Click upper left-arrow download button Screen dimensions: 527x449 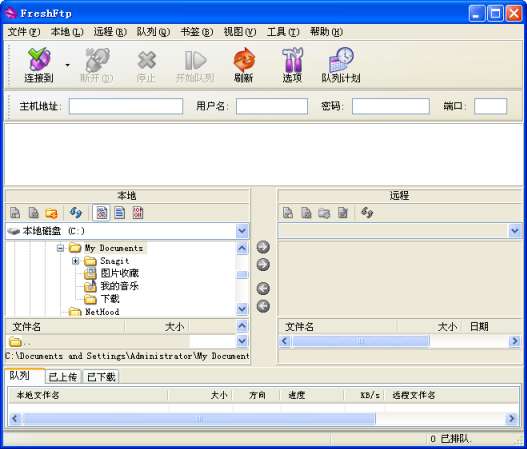tap(263, 288)
